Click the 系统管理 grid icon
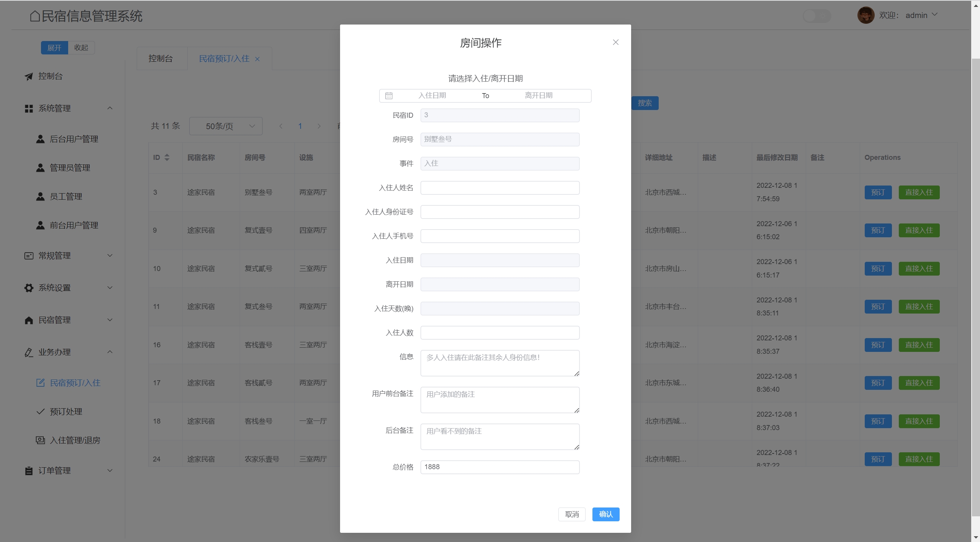 point(29,109)
